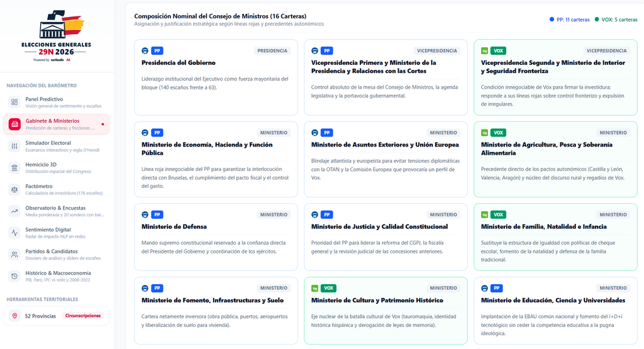Open Observatorio & Encuestas
This screenshot has height=349, width=644.
(56, 211)
